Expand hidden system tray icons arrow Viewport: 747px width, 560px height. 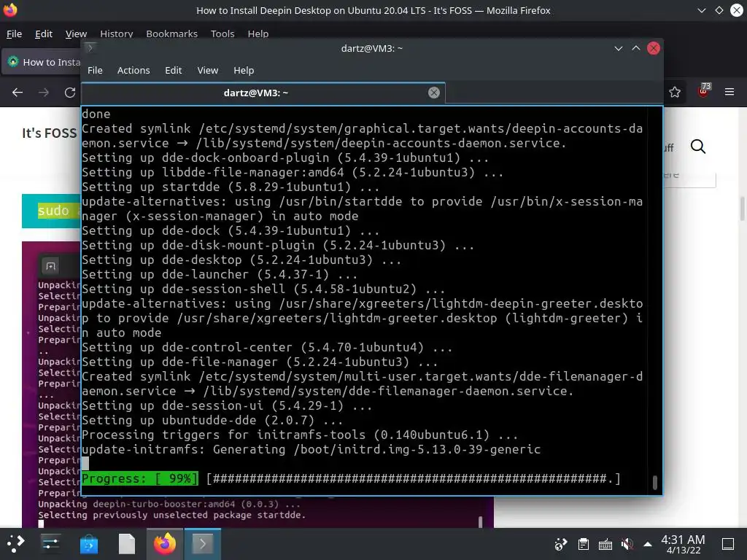click(x=648, y=544)
